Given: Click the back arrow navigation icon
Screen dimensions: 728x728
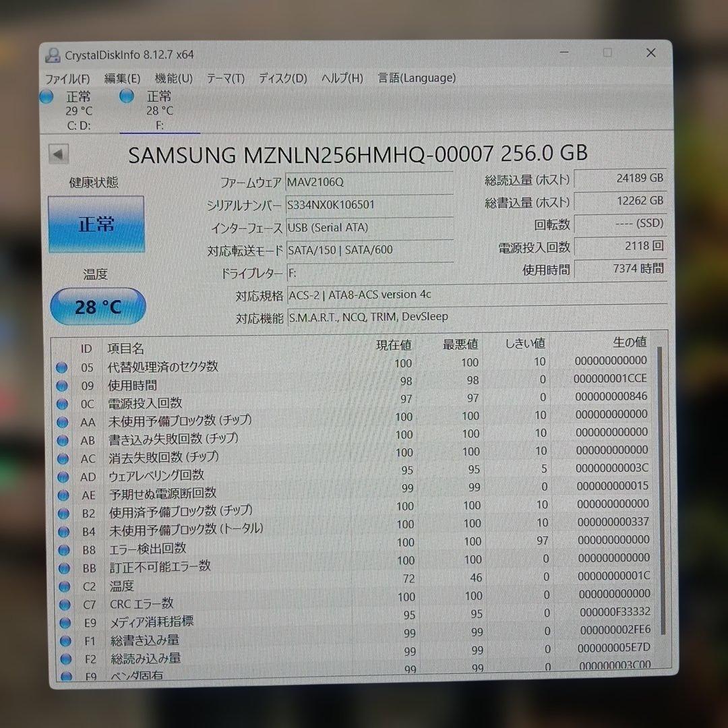Looking at the screenshot, I should pos(59,154).
